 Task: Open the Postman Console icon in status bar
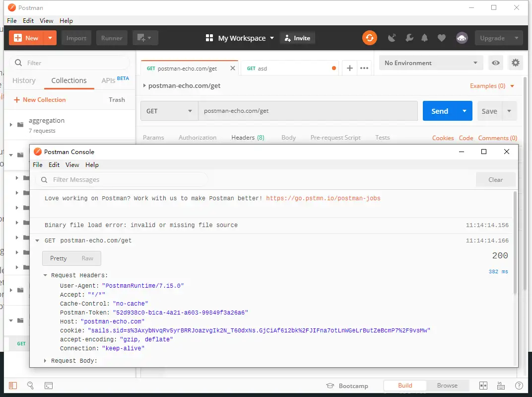[x=49, y=386]
